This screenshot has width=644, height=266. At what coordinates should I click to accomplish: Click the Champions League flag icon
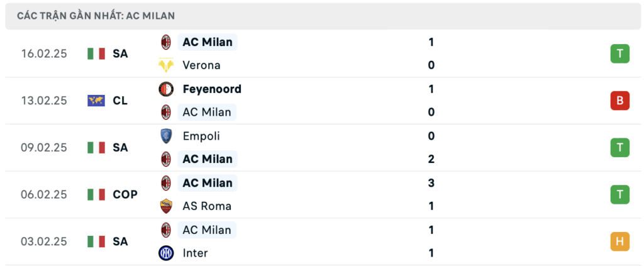click(96, 101)
